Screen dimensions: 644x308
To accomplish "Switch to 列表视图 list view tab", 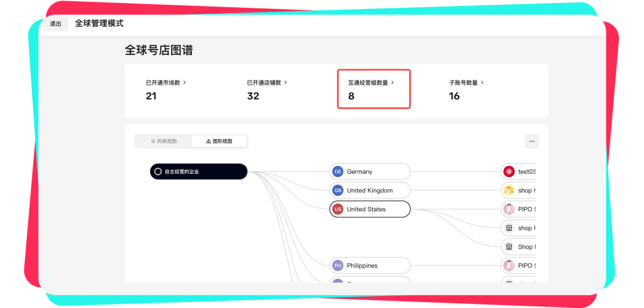I will click(163, 141).
